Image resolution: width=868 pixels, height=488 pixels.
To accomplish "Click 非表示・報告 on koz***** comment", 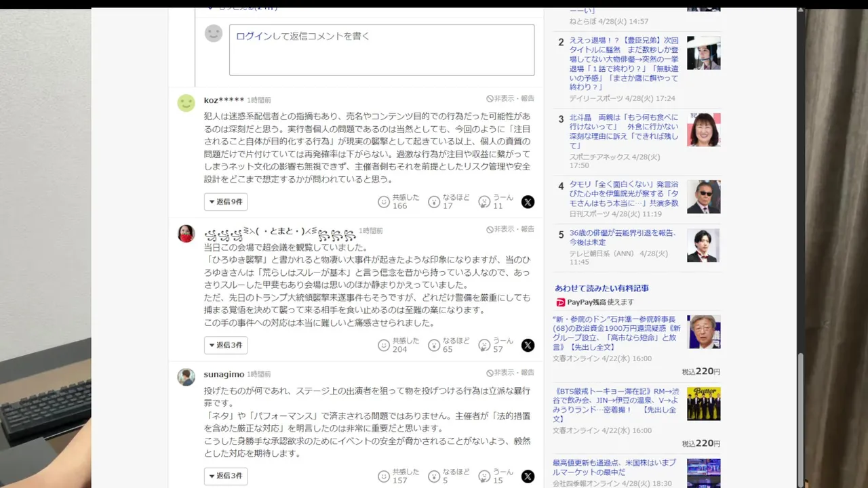I will pyautogui.click(x=510, y=99).
